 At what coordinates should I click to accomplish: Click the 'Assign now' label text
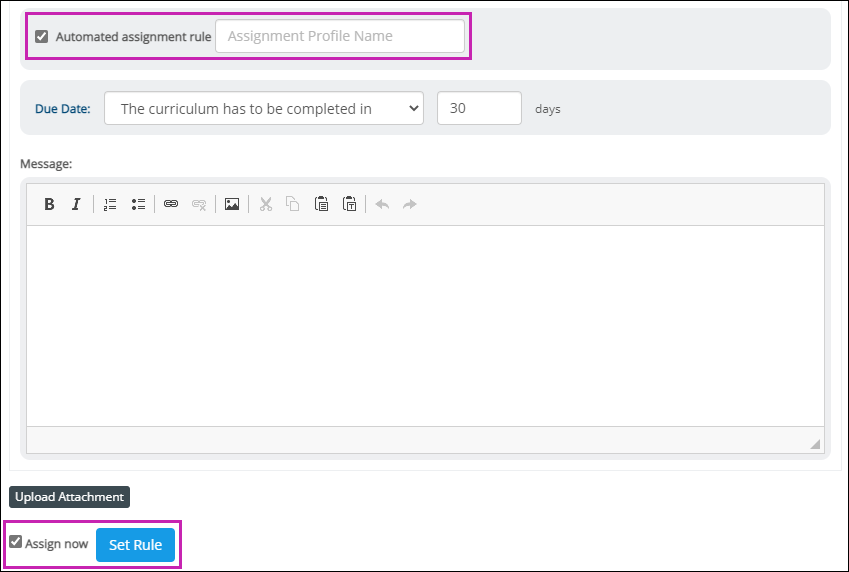click(56, 544)
